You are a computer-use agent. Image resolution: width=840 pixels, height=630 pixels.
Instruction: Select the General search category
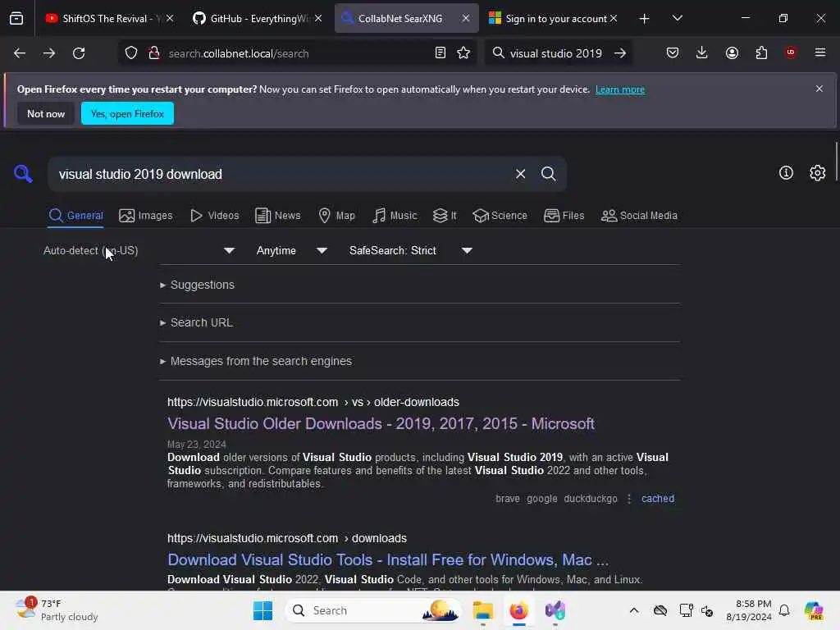tap(75, 216)
